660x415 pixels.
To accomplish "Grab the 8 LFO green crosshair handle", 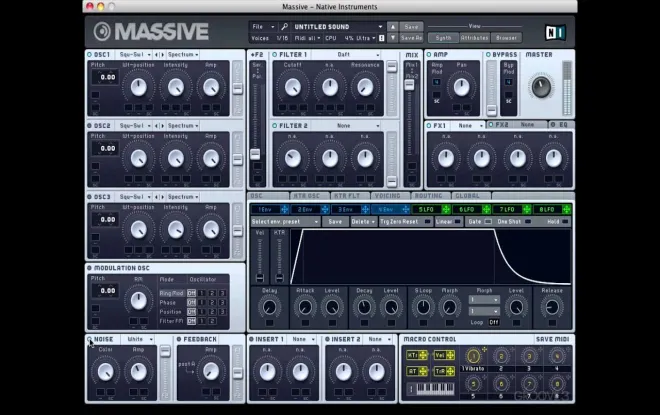I will pyautogui.click(x=567, y=209).
